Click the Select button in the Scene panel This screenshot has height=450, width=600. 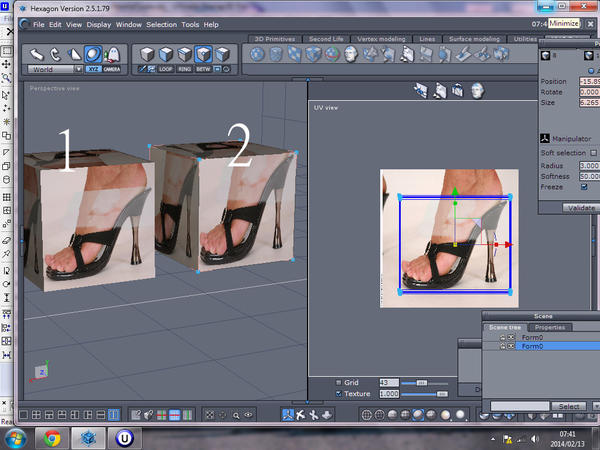(569, 406)
